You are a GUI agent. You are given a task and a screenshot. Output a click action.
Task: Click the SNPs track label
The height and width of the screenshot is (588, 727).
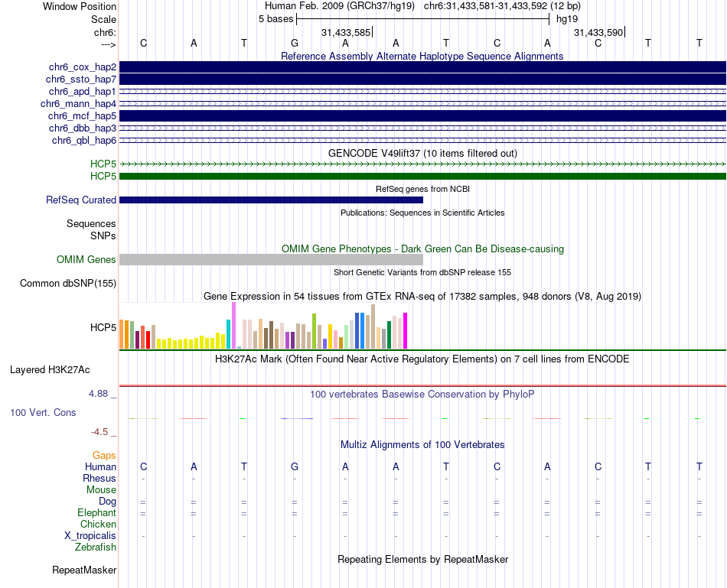[x=103, y=236]
